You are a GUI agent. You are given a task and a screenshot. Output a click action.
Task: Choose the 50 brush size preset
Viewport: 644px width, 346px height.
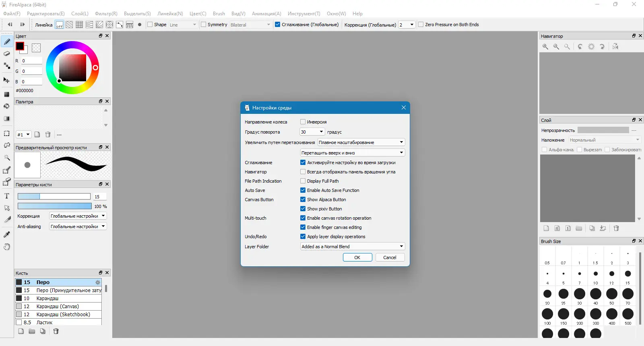pyautogui.click(x=612, y=296)
